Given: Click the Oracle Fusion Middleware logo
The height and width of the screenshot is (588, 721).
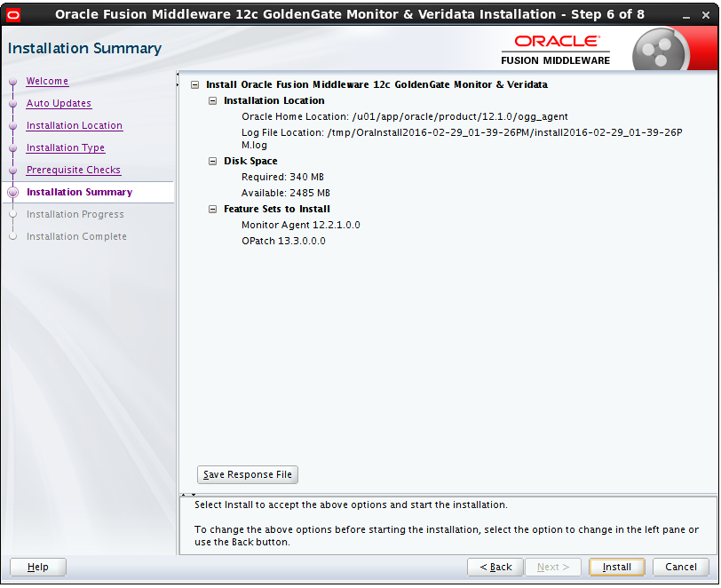Looking at the screenshot, I should [556, 51].
